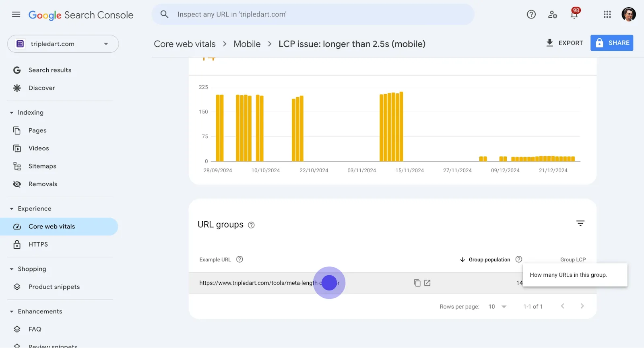
Task: Click the URL groups help icon
Action: 251,225
